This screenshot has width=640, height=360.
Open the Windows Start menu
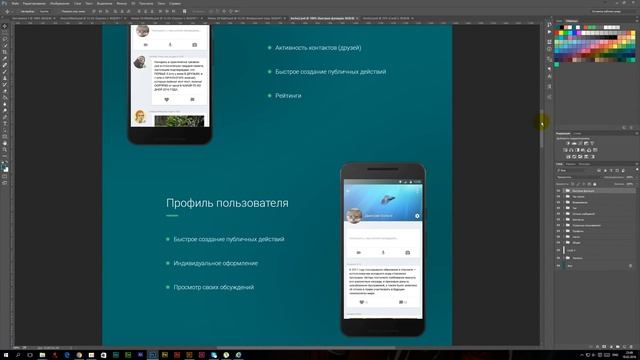pyautogui.click(x=5, y=355)
